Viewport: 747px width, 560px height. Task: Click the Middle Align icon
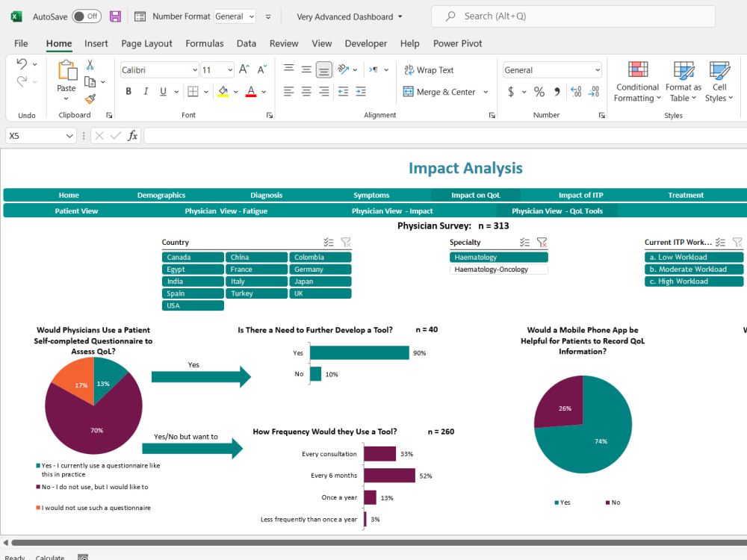(306, 69)
